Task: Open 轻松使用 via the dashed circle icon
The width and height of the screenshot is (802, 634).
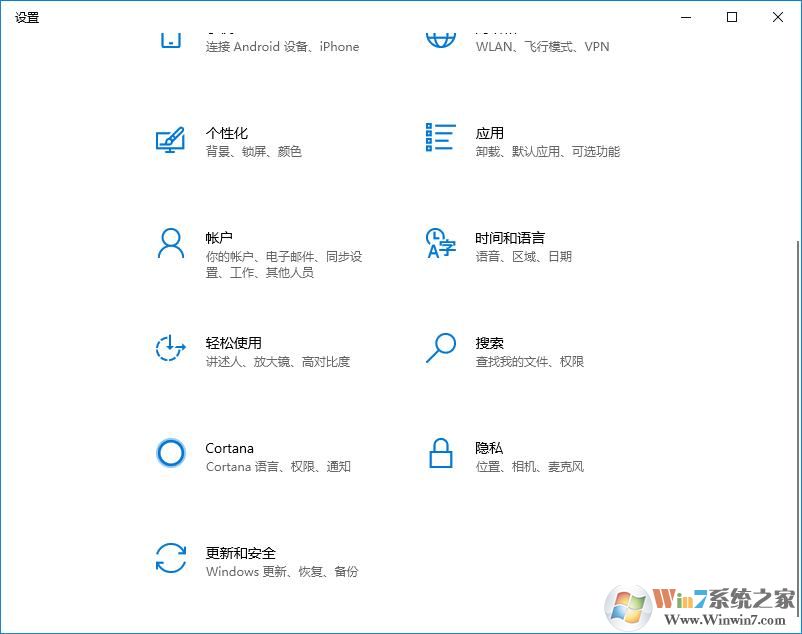Action: click(x=170, y=350)
